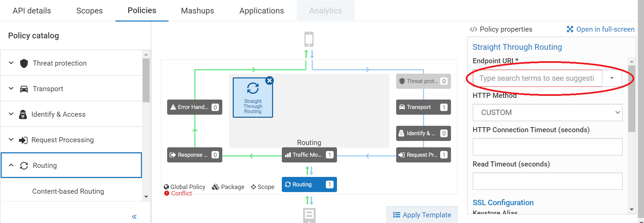Switch to the Scopes tab

click(89, 11)
